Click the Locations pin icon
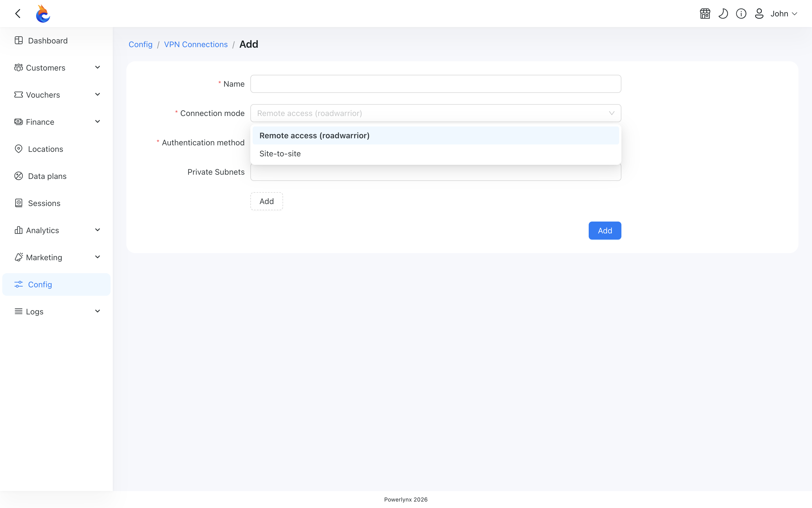Screen dimensions: 812x508 (x=19, y=149)
